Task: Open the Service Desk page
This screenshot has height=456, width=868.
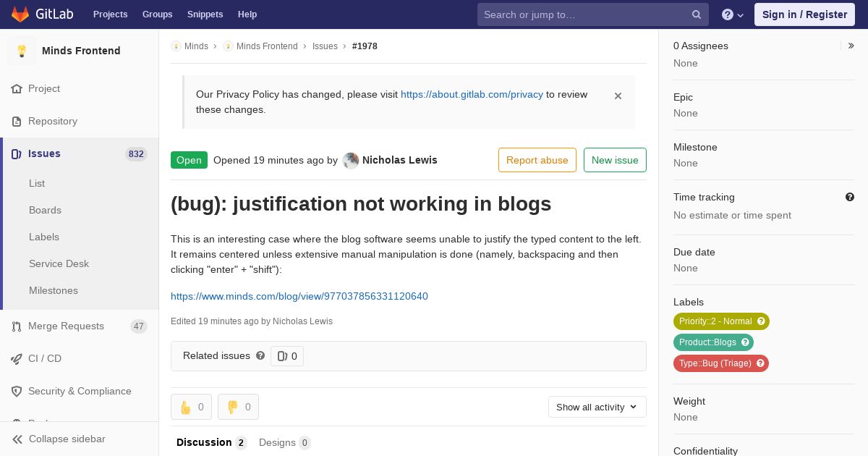Action: [x=59, y=263]
